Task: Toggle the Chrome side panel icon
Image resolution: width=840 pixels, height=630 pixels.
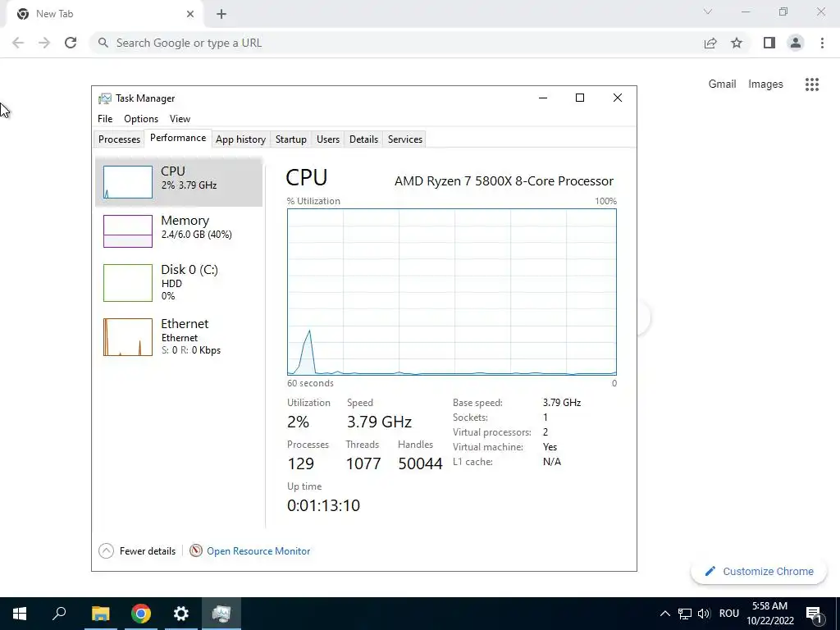Action: point(769,43)
